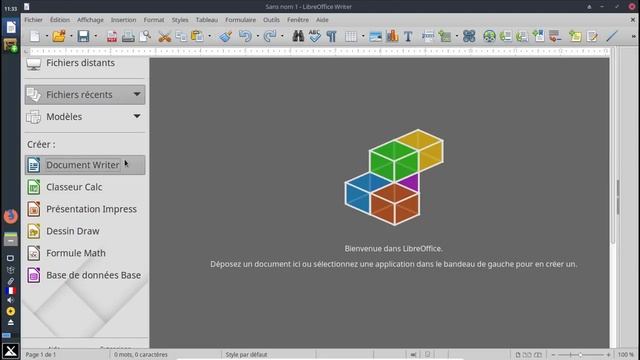Open the Undo history dropdown arrow

[258, 36]
